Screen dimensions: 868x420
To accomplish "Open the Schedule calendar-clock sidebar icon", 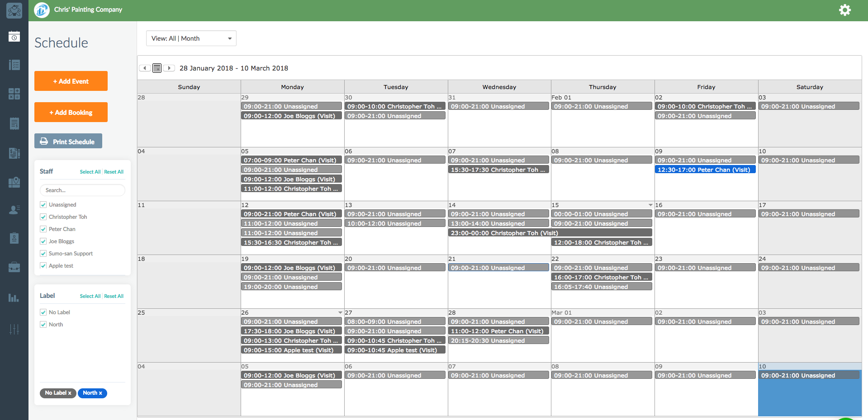I will (x=14, y=36).
